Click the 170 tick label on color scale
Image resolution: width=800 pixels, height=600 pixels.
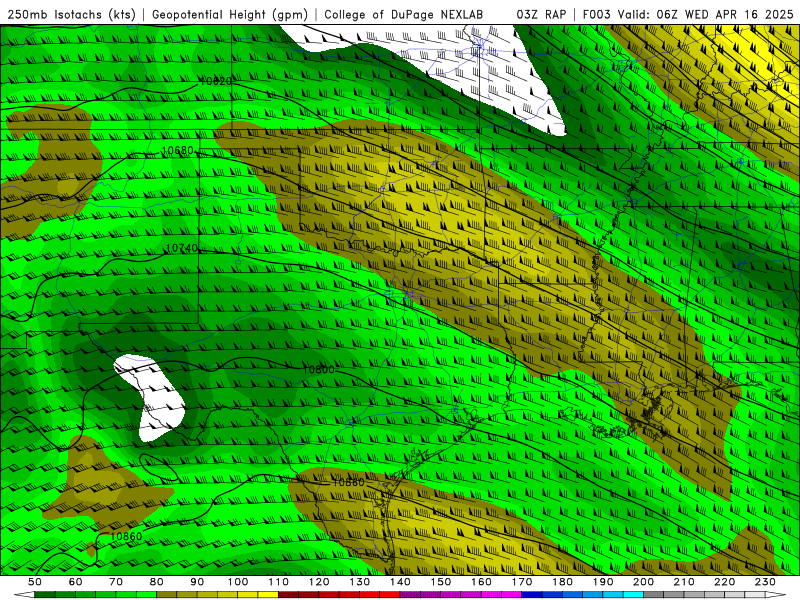tap(522, 582)
